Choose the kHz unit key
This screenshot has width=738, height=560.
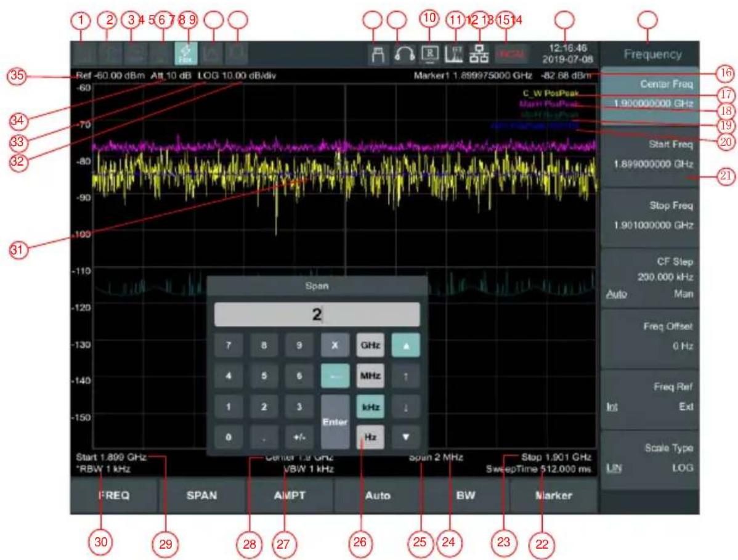coord(370,407)
